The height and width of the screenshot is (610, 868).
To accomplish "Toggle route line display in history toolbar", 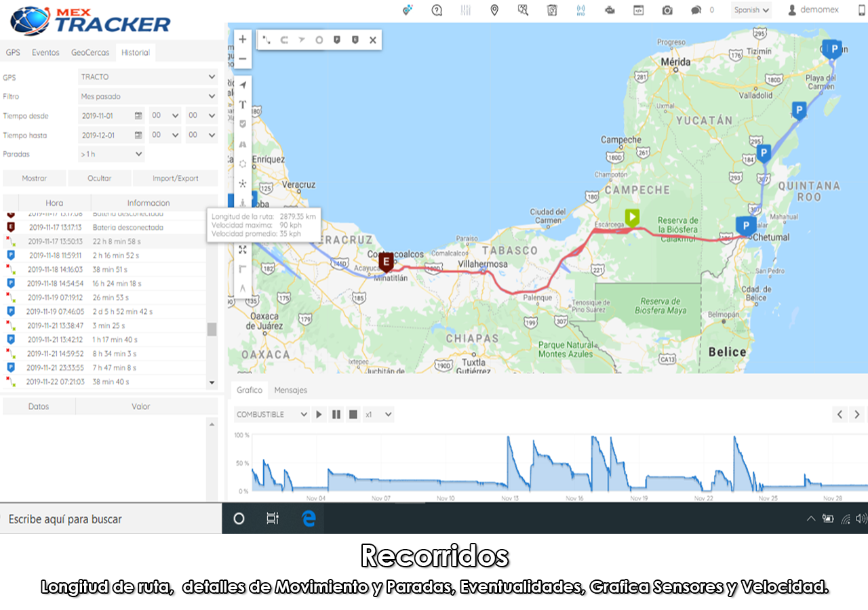I will 267,40.
